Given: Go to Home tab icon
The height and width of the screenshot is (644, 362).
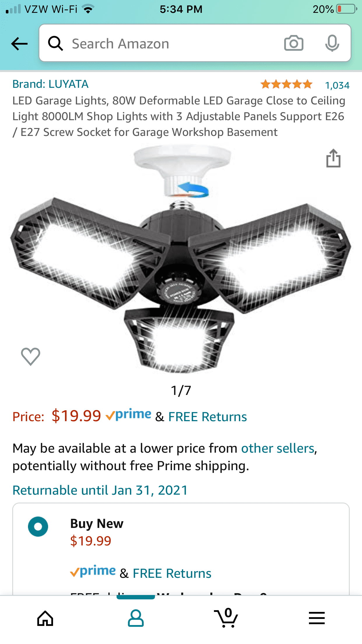Looking at the screenshot, I should [45, 618].
